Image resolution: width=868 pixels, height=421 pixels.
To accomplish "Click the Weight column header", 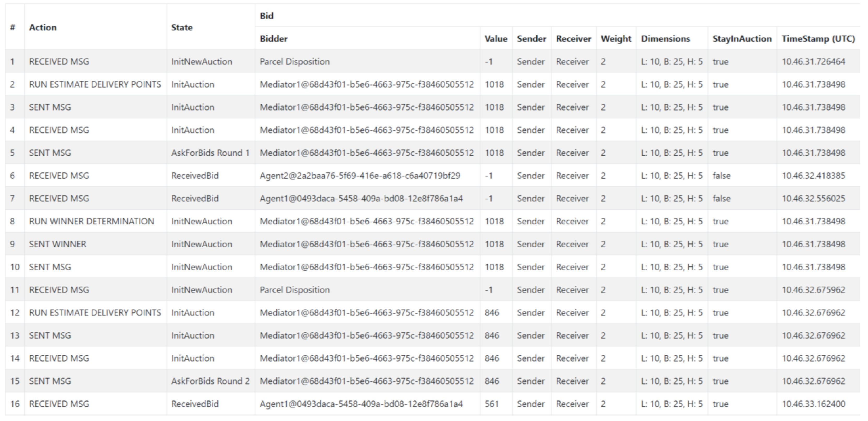I will (616, 39).
